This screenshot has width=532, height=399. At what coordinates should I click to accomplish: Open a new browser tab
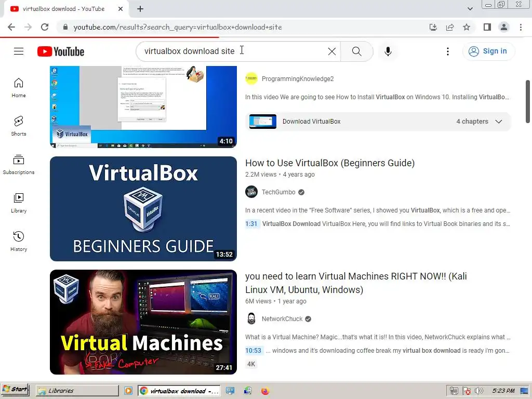click(x=140, y=9)
